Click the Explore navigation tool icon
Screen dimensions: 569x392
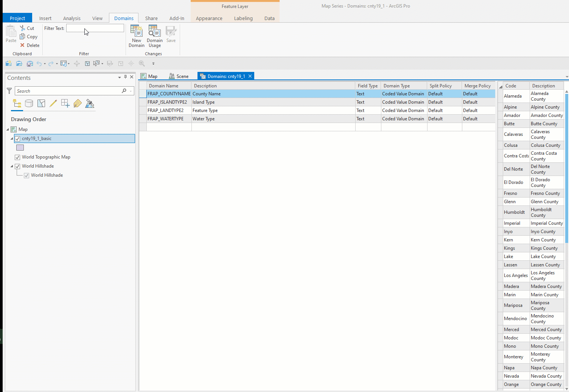click(x=77, y=64)
